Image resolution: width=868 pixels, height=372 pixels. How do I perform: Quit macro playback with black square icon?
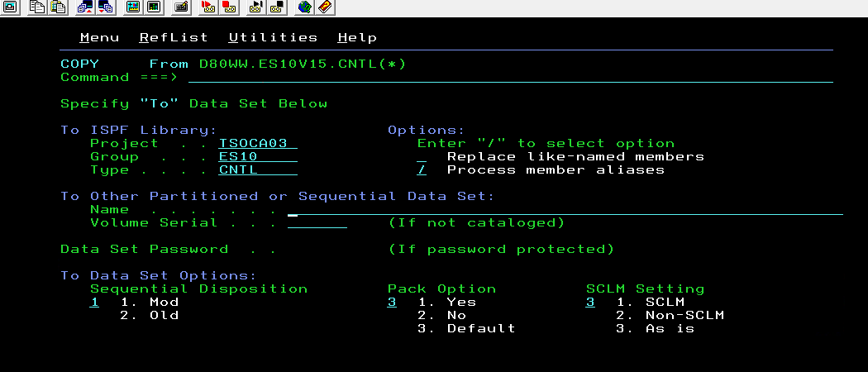276,7
